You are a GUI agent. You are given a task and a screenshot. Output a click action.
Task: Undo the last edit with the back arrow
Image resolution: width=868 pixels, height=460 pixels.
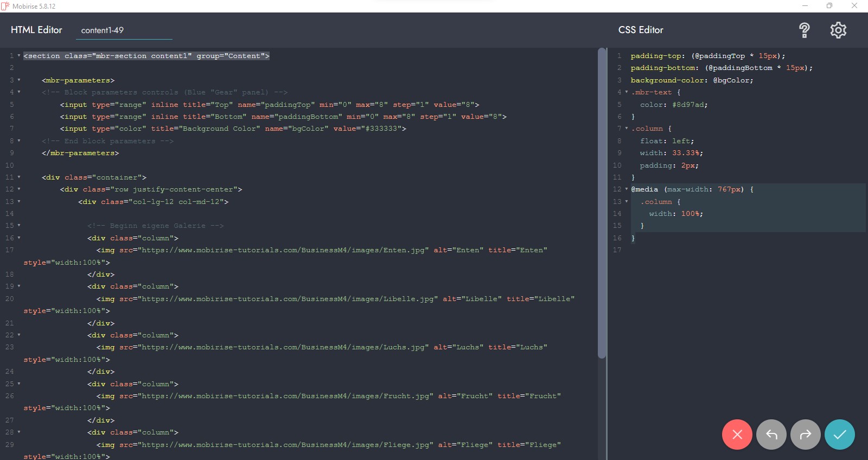[x=771, y=435]
